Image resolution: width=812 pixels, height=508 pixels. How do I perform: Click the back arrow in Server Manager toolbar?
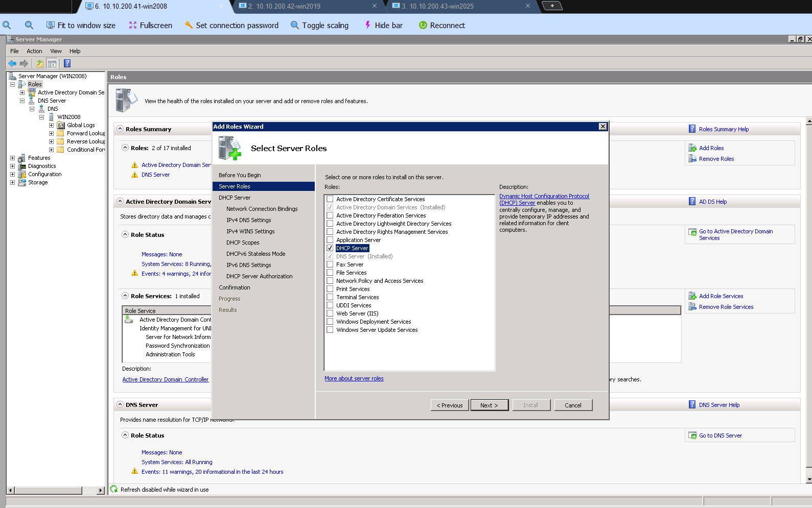[12, 63]
